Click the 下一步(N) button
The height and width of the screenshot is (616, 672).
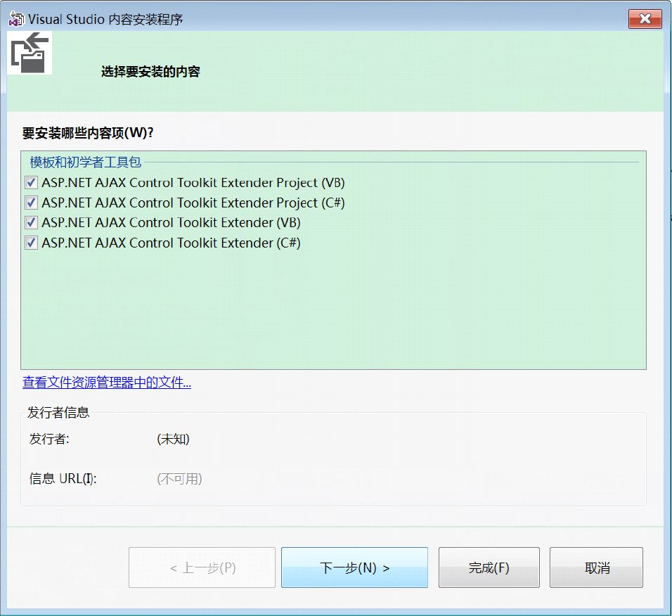pos(354,567)
